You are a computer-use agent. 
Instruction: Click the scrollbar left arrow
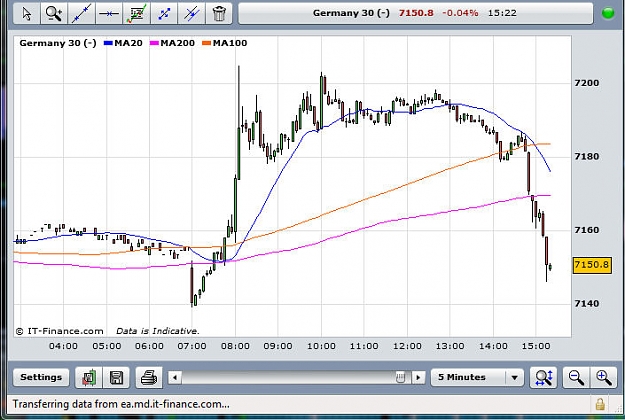(175, 377)
